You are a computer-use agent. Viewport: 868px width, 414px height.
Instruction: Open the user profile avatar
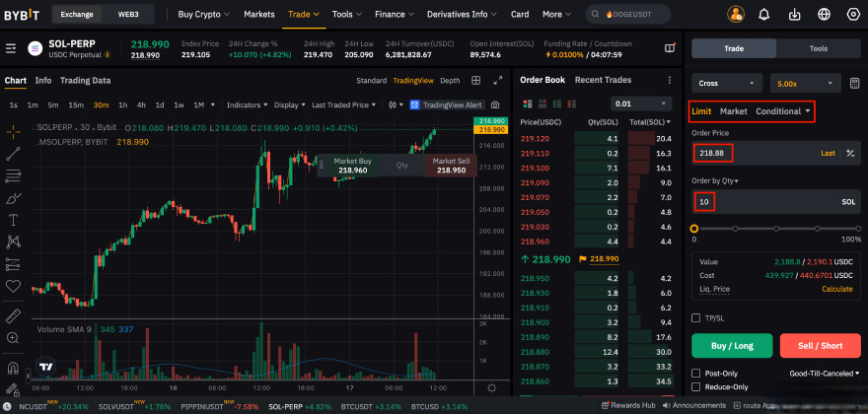coord(736,15)
